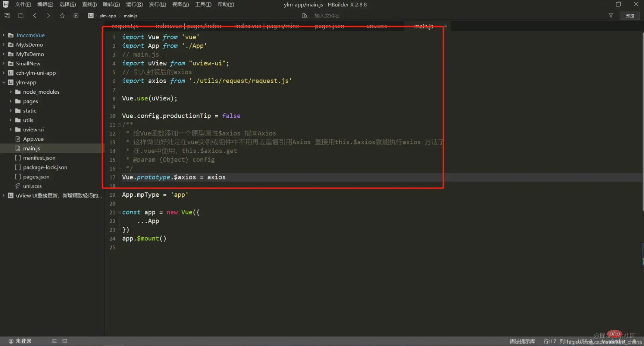The height and width of the screenshot is (346, 644).
Task: Expand the MyTsDemo project
Action: click(x=4, y=54)
